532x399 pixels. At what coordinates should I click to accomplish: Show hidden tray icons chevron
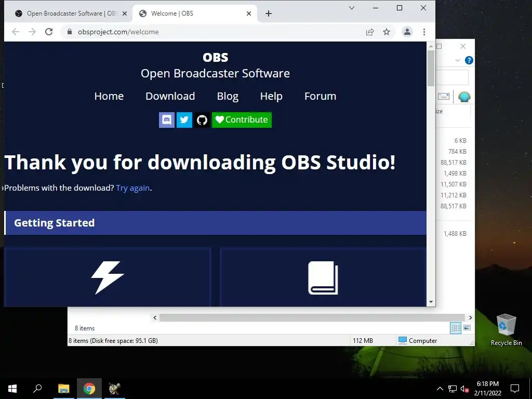440,389
